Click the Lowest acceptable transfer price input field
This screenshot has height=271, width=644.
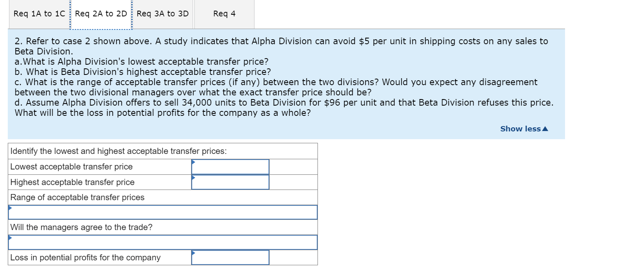[x=230, y=166]
